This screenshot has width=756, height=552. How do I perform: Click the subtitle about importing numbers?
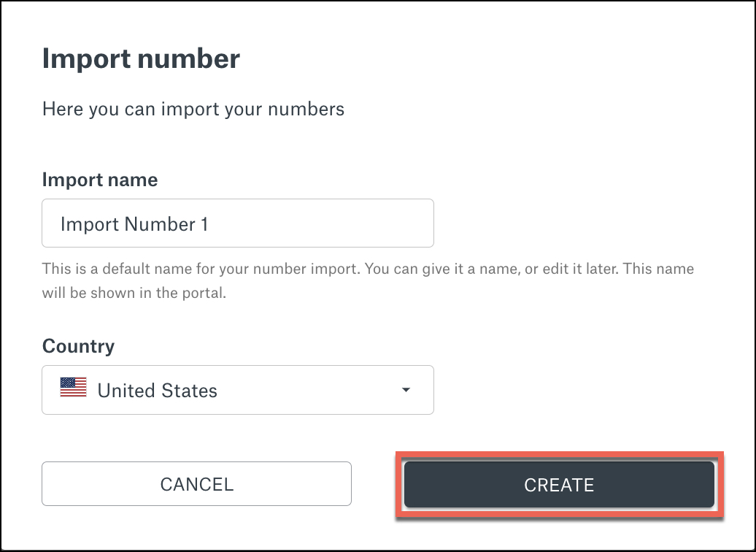tap(193, 109)
